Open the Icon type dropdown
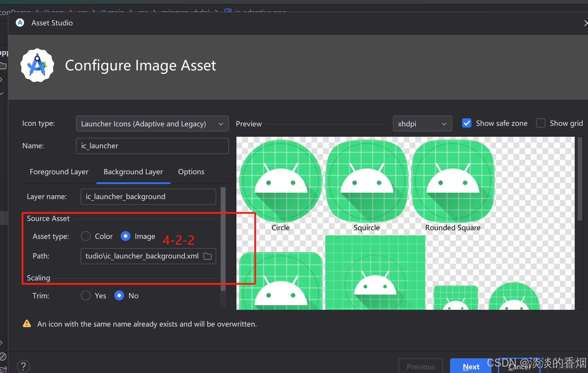 [x=152, y=124]
